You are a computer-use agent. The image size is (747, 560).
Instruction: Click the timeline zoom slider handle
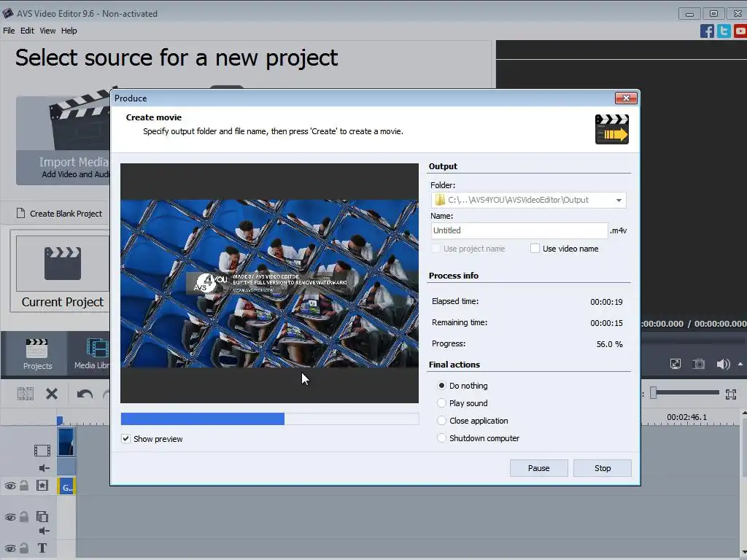point(654,392)
